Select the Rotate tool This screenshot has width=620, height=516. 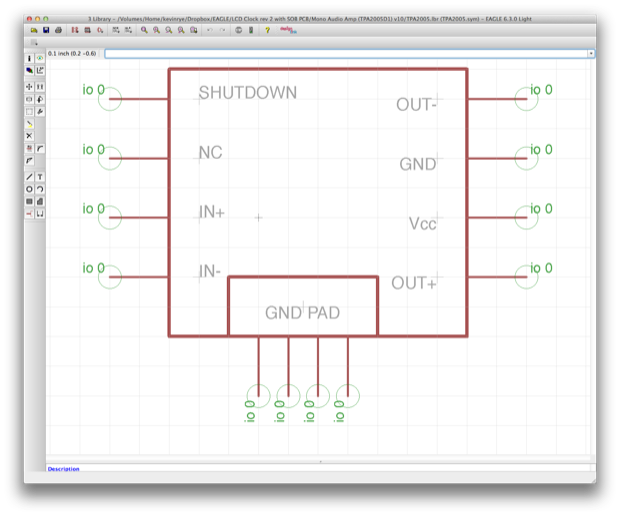[40, 99]
